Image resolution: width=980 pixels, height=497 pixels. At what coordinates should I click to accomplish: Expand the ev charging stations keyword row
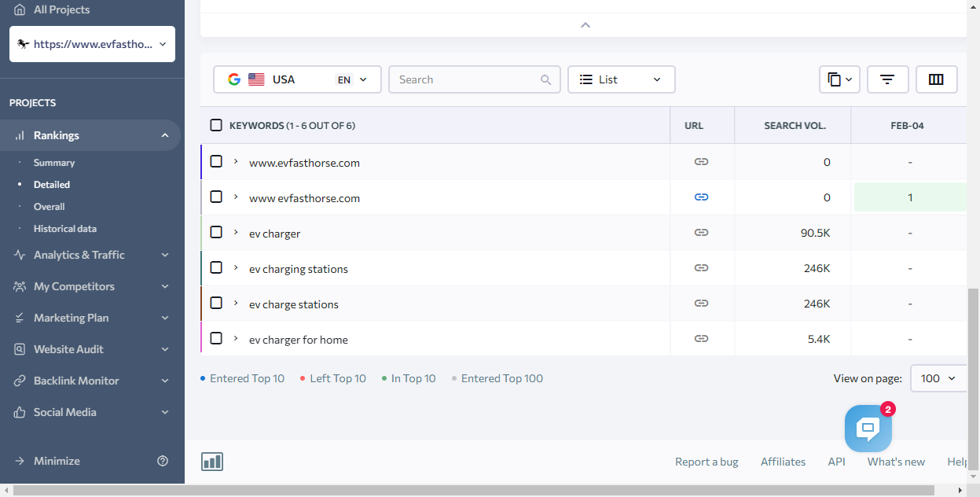(x=236, y=267)
